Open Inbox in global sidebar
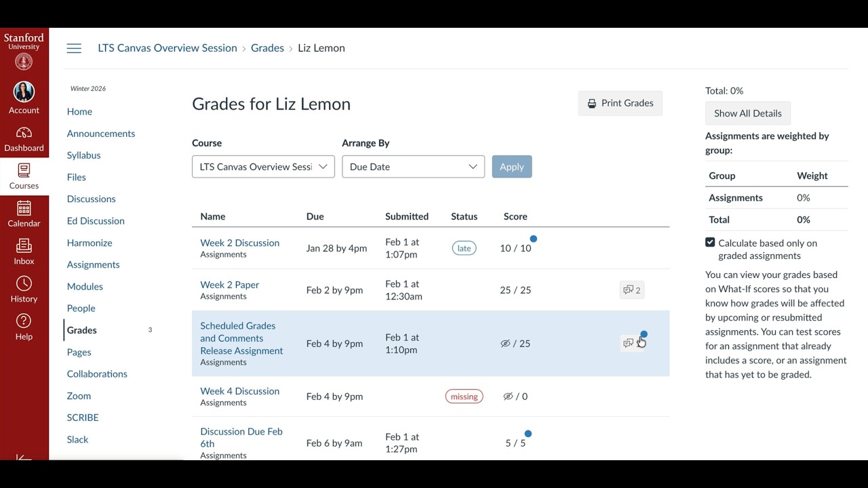This screenshot has height=488, width=868. pos(24,252)
